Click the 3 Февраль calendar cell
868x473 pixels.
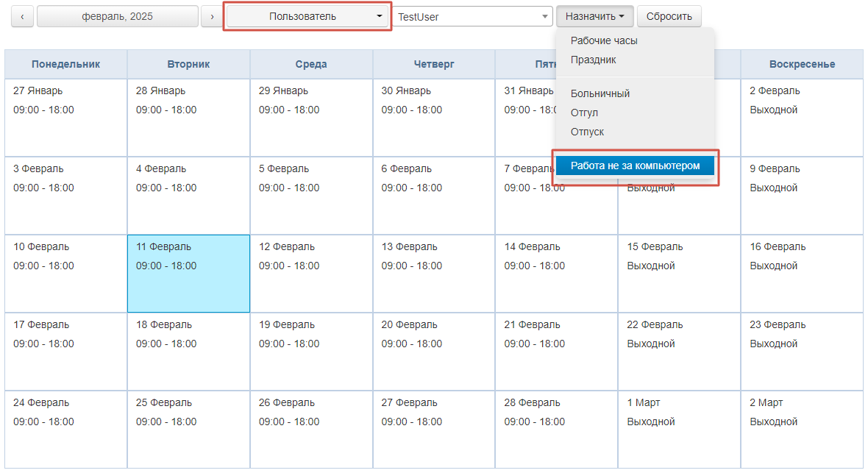(65, 196)
